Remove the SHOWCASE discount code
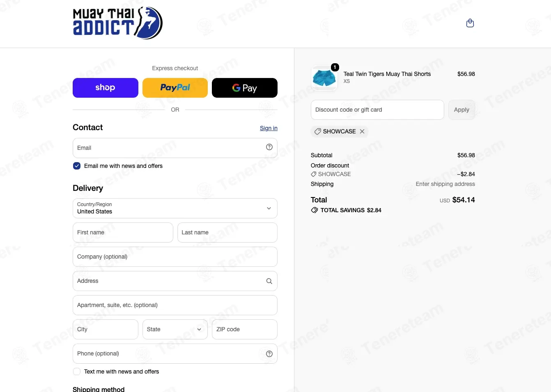The height and width of the screenshot is (392, 551). [362, 131]
